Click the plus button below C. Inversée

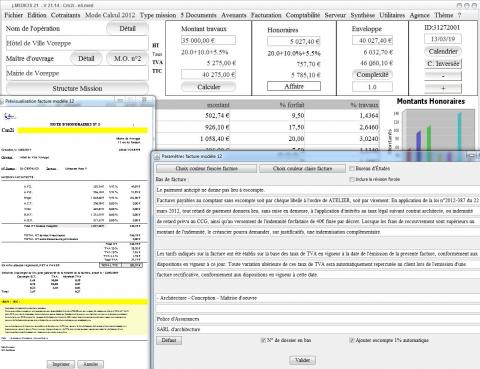[443, 88]
